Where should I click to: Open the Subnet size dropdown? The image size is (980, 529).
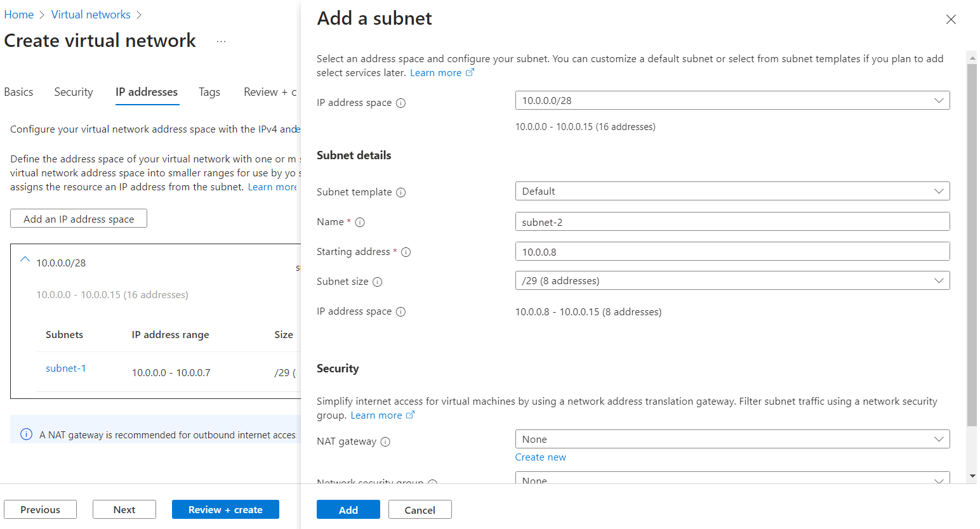(940, 280)
